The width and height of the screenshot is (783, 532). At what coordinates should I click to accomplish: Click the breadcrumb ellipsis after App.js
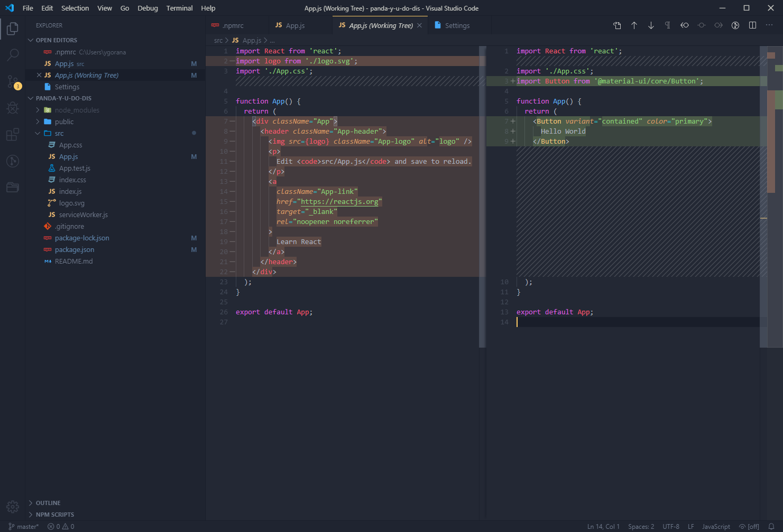pyautogui.click(x=272, y=40)
